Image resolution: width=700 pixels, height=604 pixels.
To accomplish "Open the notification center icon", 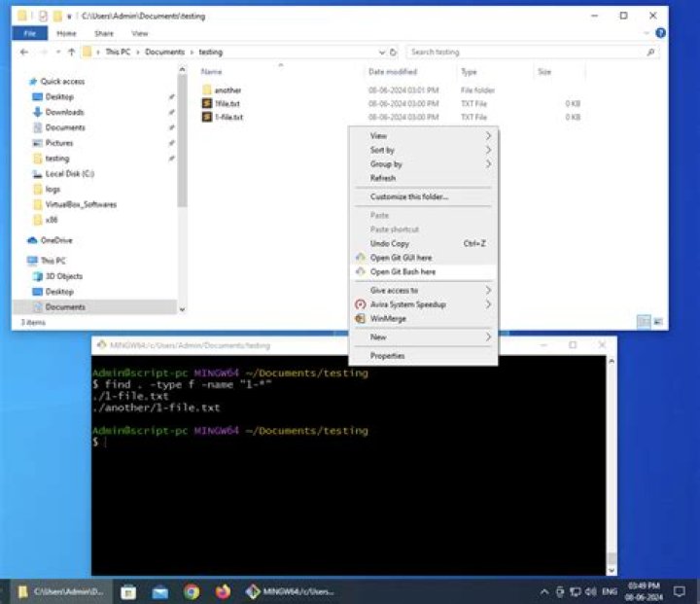I will 679,592.
